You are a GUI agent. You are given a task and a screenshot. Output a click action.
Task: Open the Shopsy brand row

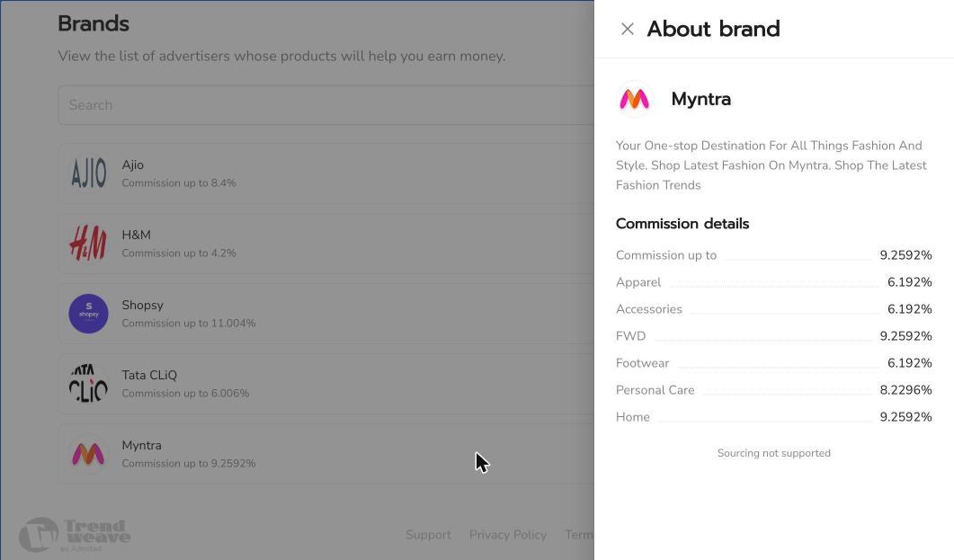pyautogui.click(x=326, y=314)
